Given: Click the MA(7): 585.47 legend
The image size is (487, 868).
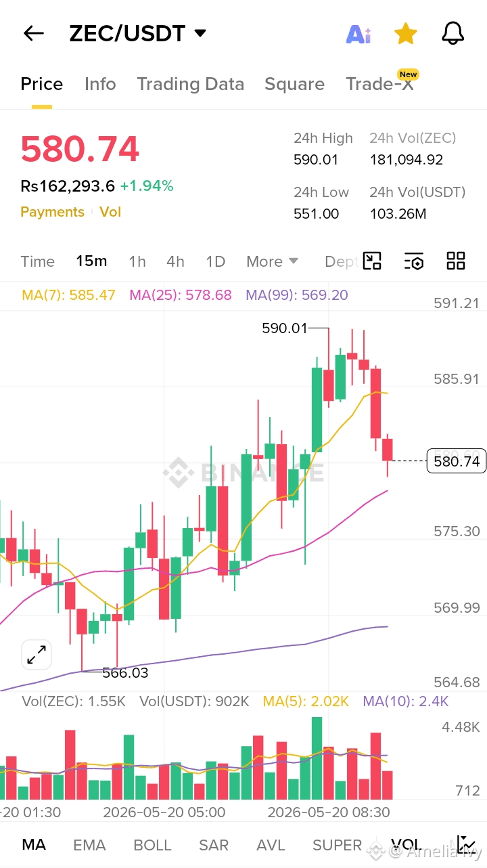Looking at the screenshot, I should (x=68, y=295).
